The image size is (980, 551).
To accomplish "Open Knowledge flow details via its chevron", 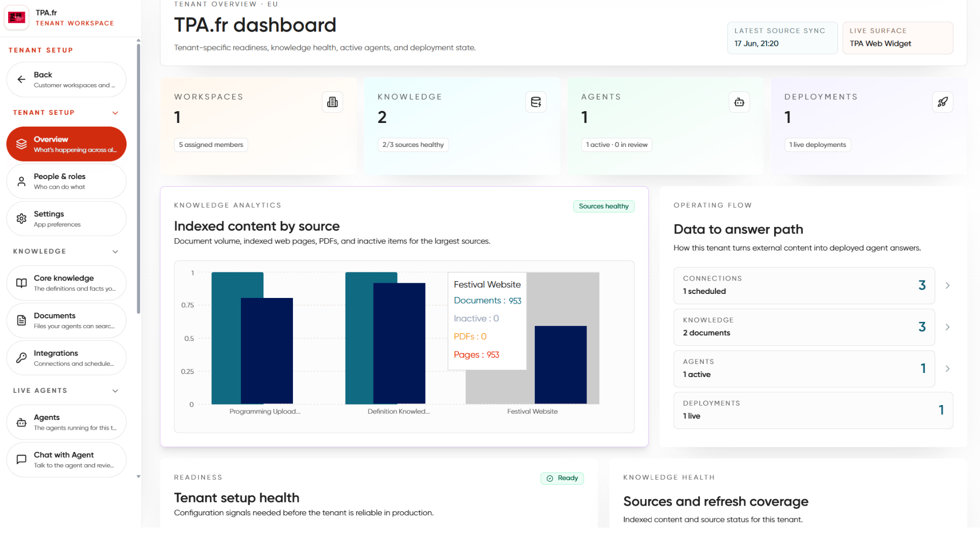I will [947, 327].
